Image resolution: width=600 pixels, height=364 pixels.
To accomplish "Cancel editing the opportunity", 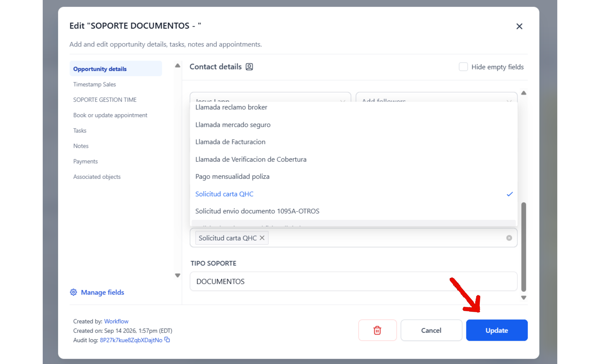I will (431, 330).
